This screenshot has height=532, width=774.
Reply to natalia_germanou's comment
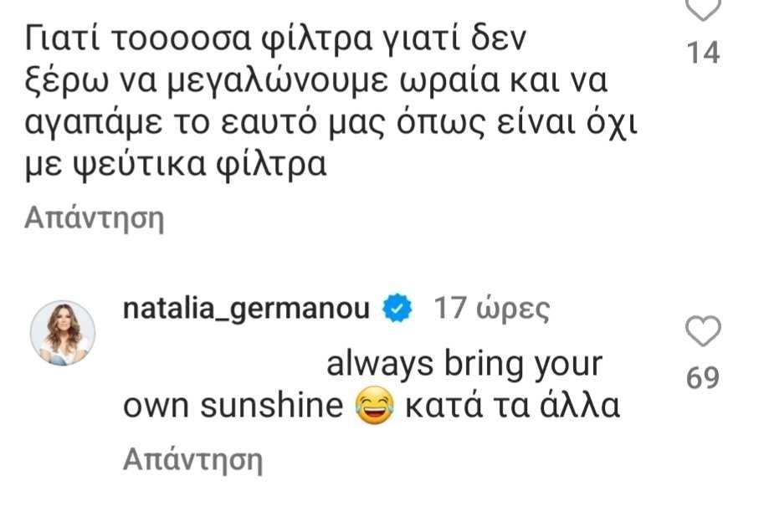[x=192, y=458]
